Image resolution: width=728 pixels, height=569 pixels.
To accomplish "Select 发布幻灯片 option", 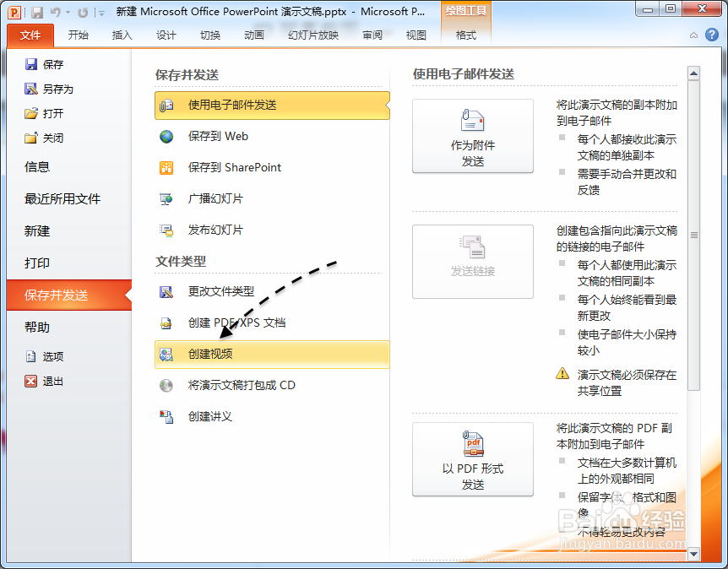I will point(272,230).
